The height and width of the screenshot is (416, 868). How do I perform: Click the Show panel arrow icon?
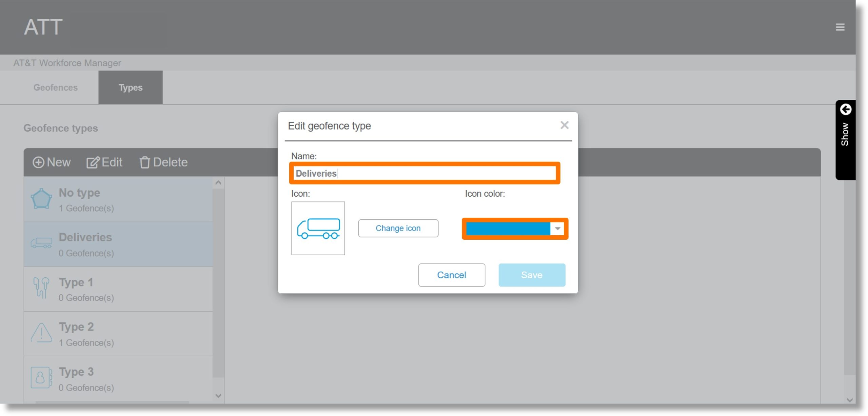pos(846,110)
